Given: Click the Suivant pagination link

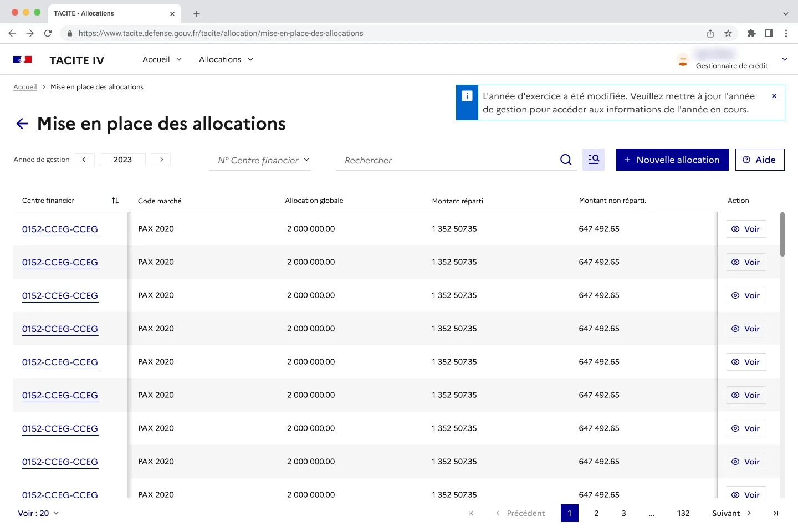Looking at the screenshot, I should click(731, 513).
